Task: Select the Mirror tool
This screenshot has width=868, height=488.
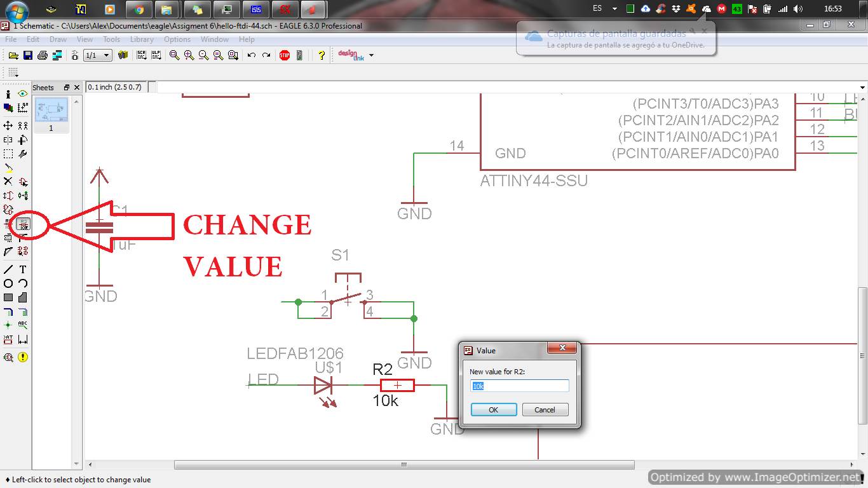Action: click(x=8, y=140)
